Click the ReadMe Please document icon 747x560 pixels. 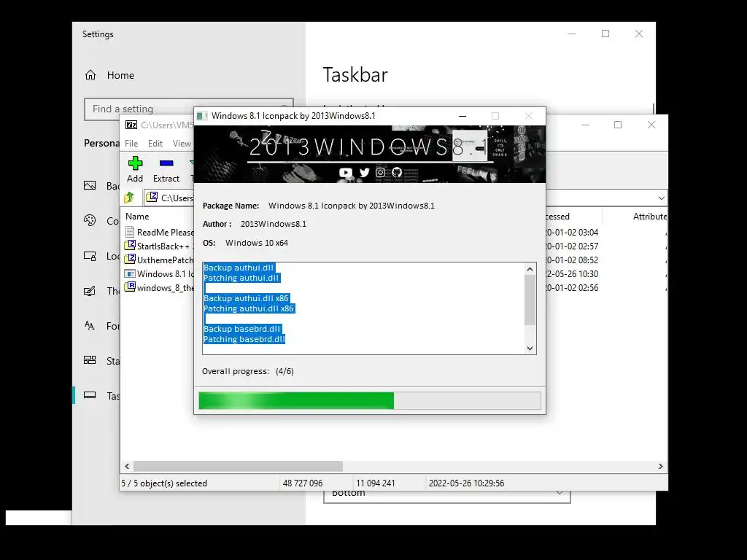[x=130, y=232]
